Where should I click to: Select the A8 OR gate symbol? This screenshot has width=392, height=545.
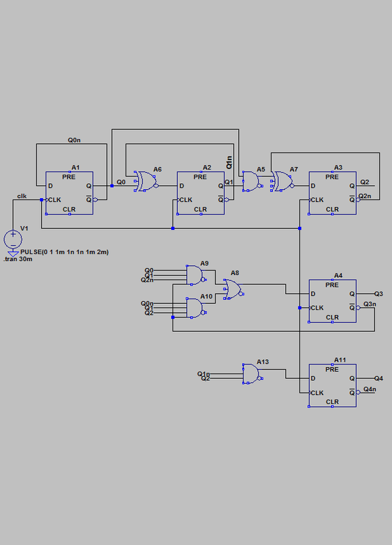pos(234,289)
